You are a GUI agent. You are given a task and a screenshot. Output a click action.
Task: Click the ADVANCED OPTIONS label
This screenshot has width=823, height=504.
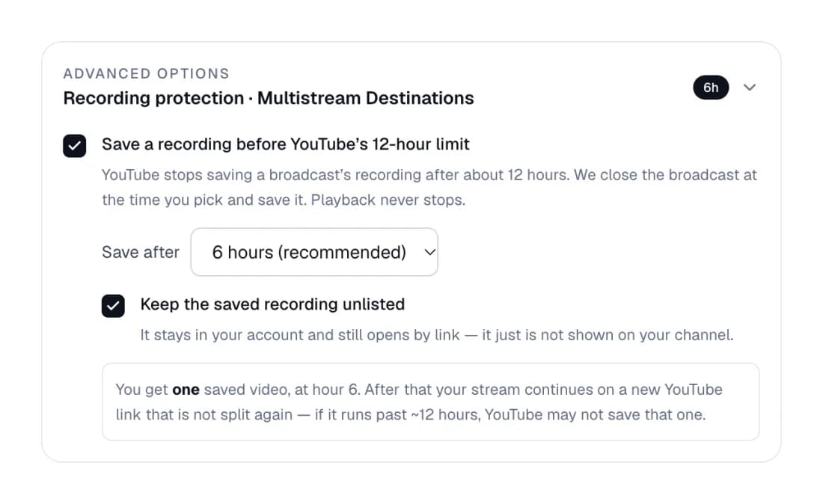[147, 73]
